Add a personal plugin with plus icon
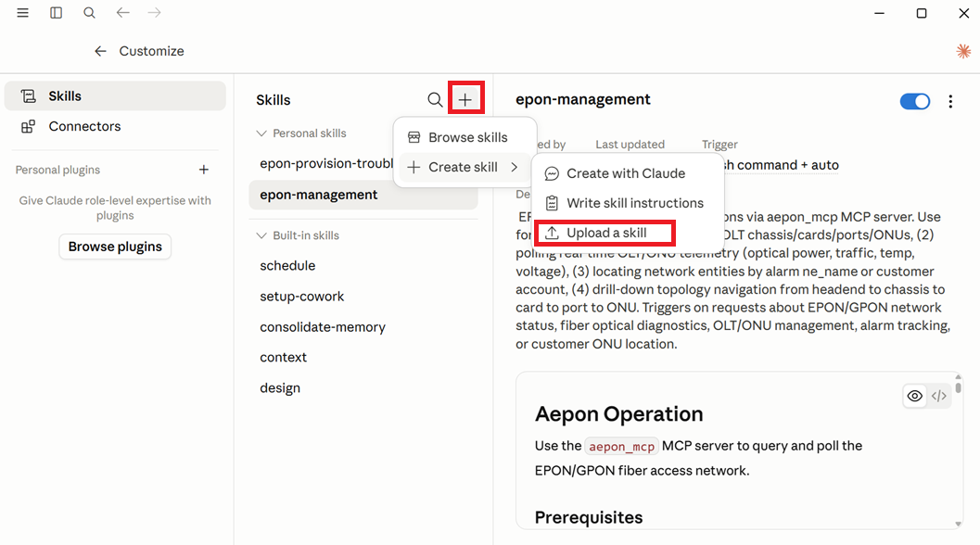Viewport: 980px width, 545px height. tap(204, 170)
